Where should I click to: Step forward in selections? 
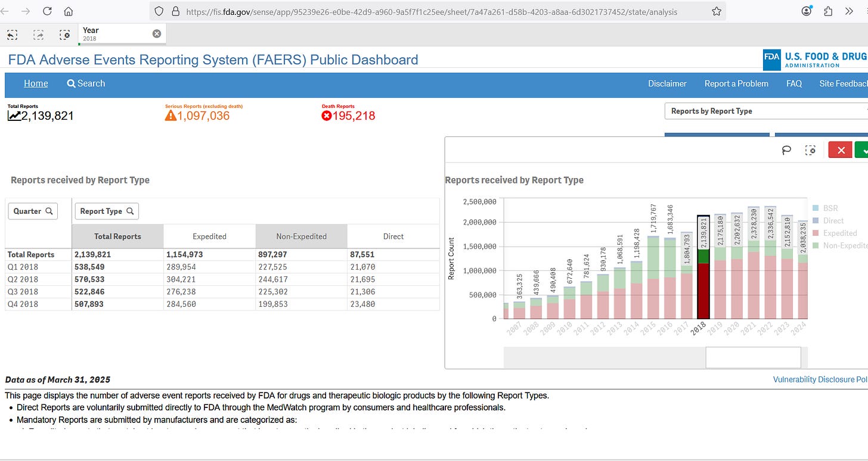click(39, 35)
